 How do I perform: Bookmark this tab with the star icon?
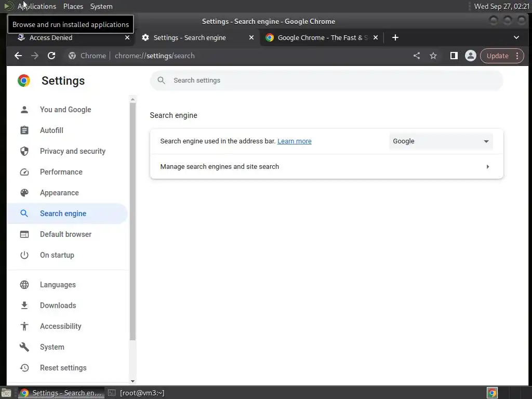coord(433,56)
